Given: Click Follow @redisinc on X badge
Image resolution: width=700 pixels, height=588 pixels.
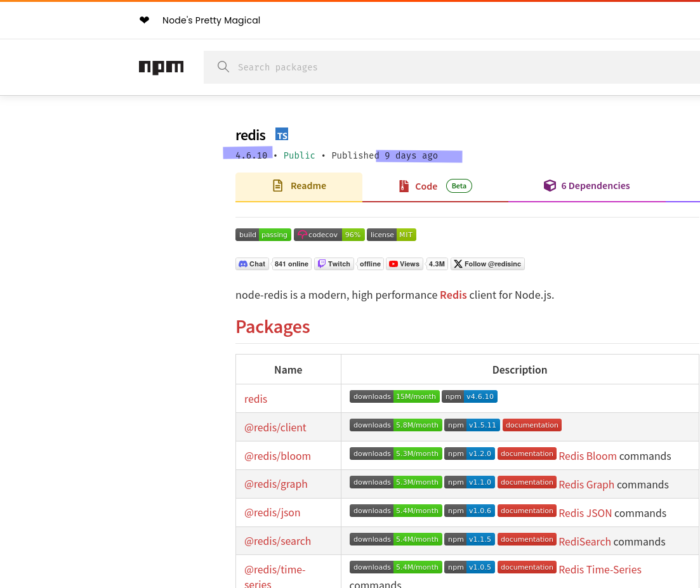Looking at the screenshot, I should pyautogui.click(x=487, y=264).
